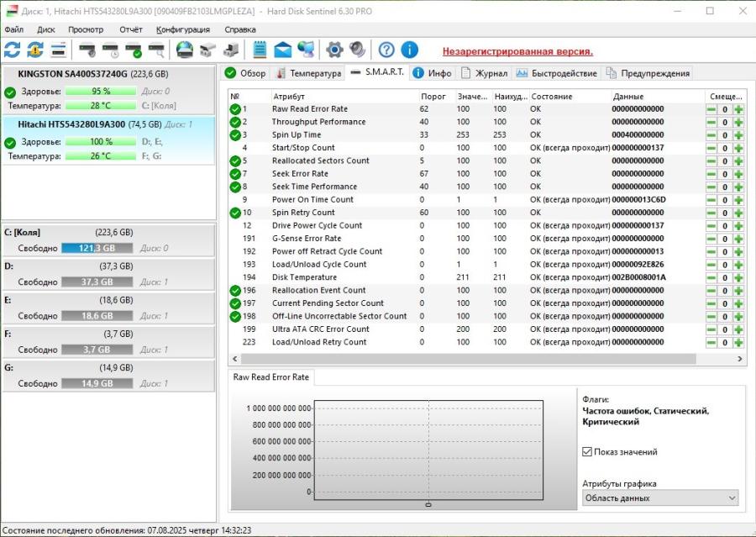Screen dimensions: 756x537
Task: Decrease offset for Disk Temperature with minus
Action: click(x=711, y=277)
